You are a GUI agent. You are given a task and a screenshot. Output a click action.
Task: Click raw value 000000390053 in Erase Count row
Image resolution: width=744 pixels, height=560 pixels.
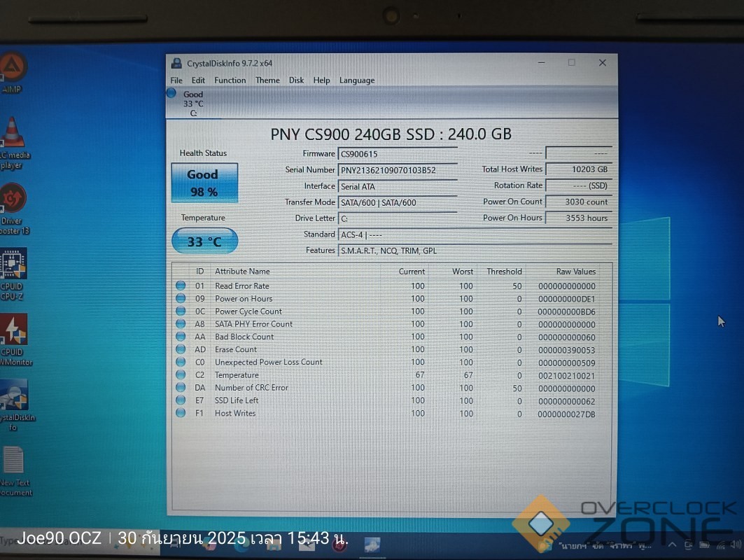[x=566, y=350]
